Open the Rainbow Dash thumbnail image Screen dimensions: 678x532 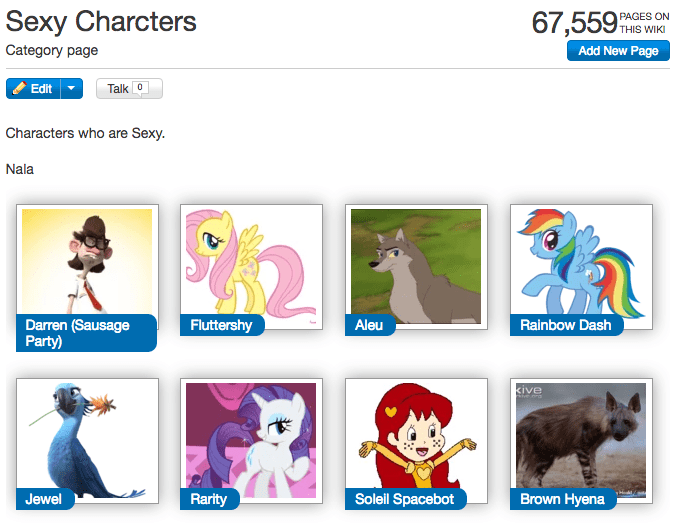pyautogui.click(x=581, y=262)
